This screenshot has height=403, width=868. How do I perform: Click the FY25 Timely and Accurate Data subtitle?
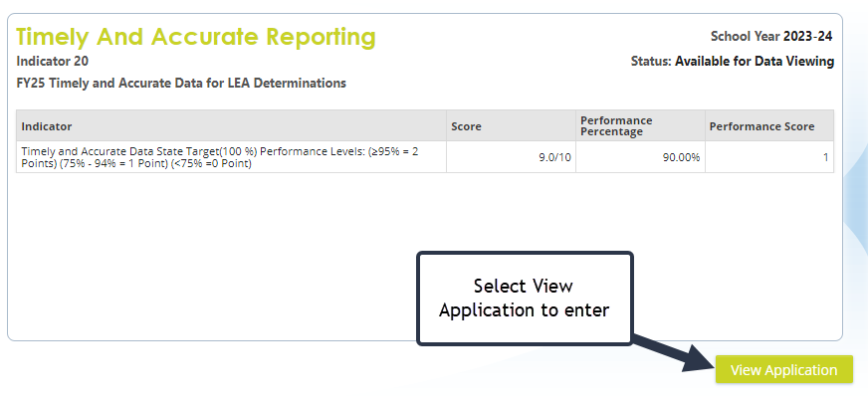click(181, 84)
